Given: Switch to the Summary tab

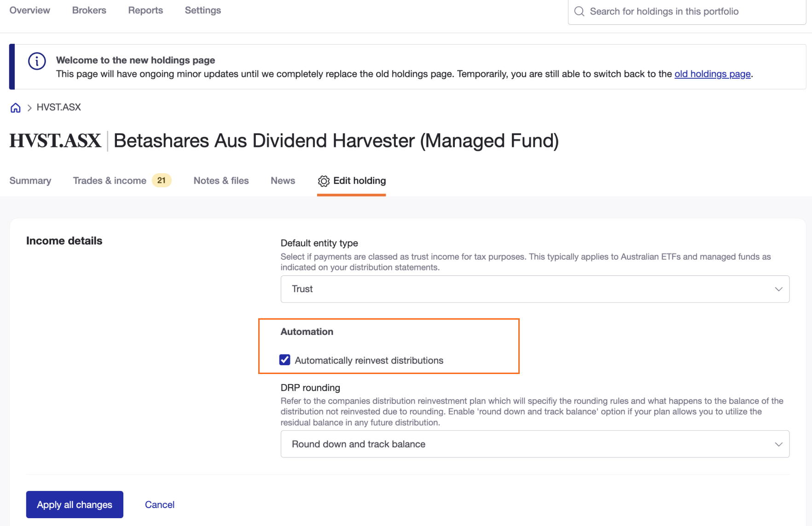Looking at the screenshot, I should pos(30,181).
